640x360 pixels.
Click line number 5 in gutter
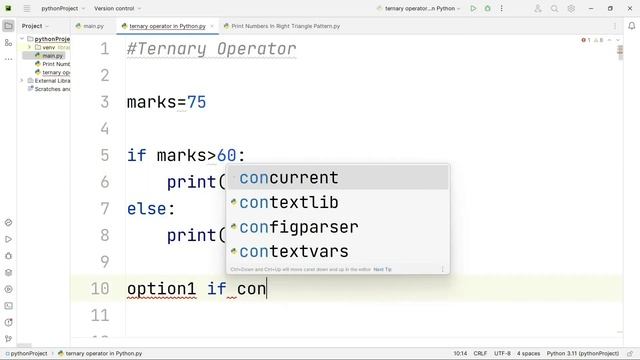point(104,156)
